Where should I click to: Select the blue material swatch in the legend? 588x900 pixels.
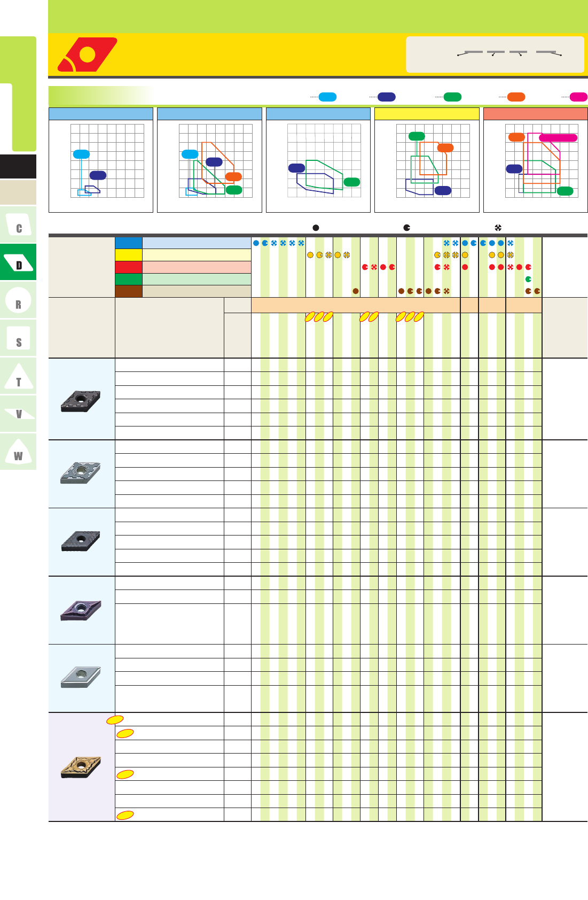129,243
